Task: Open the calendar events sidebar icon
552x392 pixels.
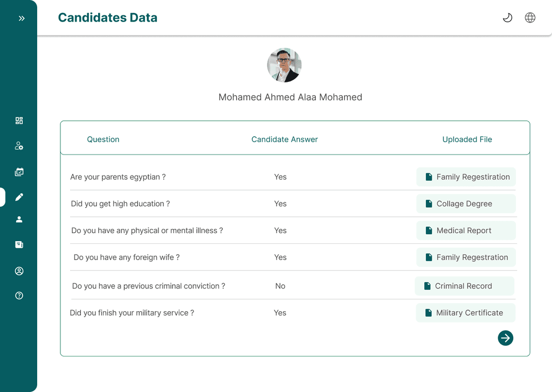Action: pos(19,172)
